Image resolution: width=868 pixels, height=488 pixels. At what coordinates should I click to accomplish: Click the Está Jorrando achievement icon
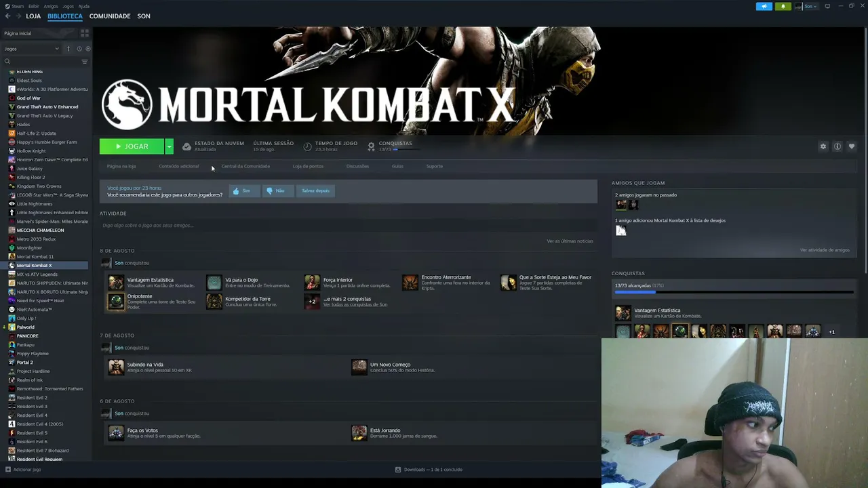click(x=359, y=432)
